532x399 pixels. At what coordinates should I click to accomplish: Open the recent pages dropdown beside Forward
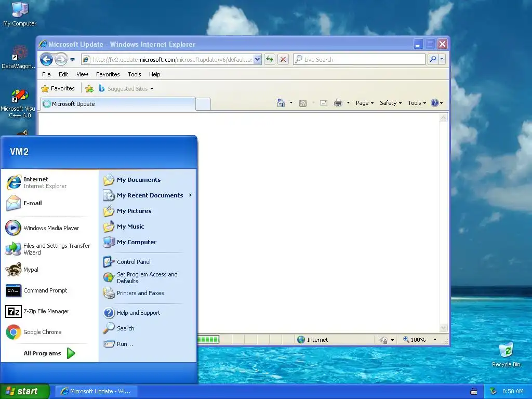[73, 60]
